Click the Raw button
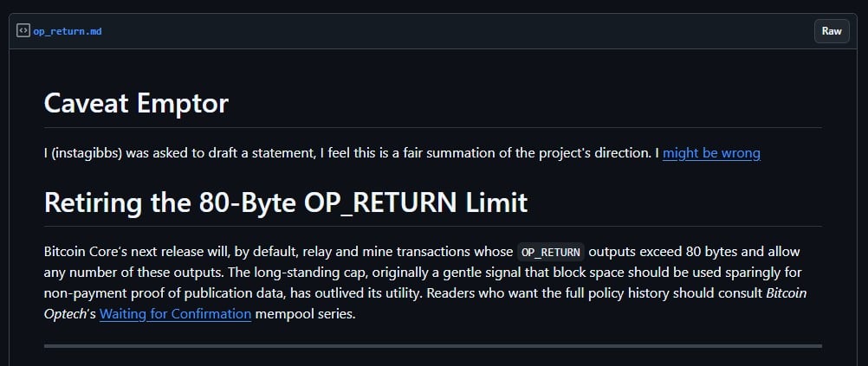 (832, 31)
